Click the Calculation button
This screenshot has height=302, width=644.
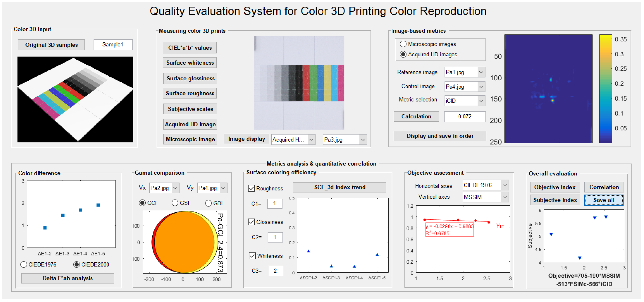(416, 117)
